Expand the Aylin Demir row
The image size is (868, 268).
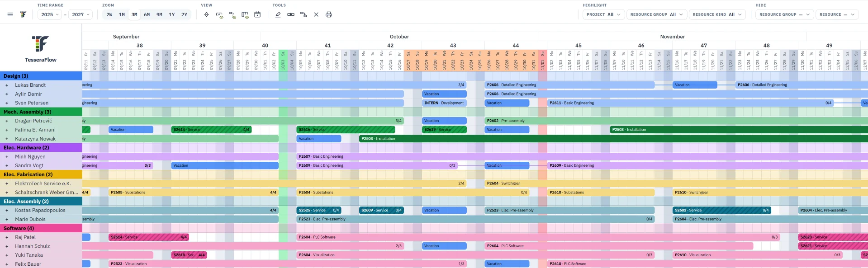pyautogui.click(x=7, y=94)
